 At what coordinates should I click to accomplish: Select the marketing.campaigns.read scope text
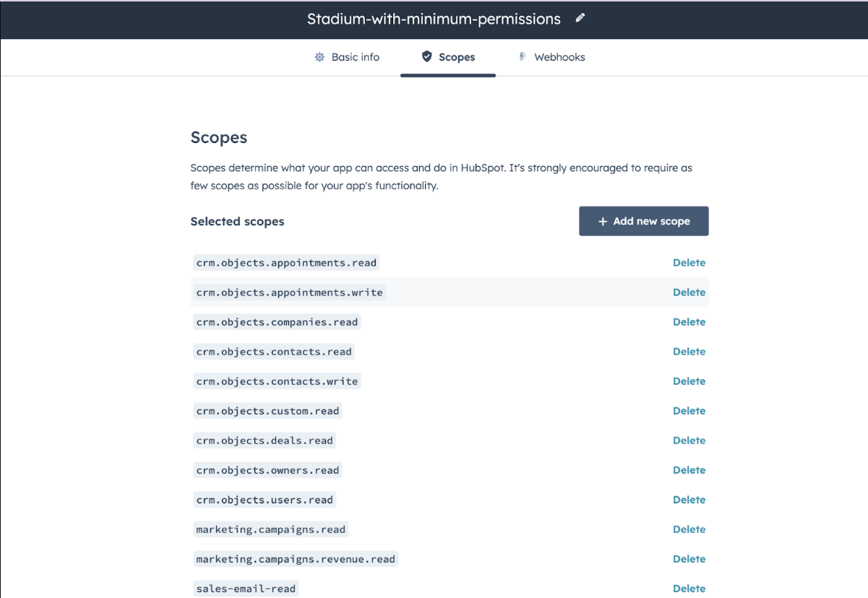[x=271, y=529]
